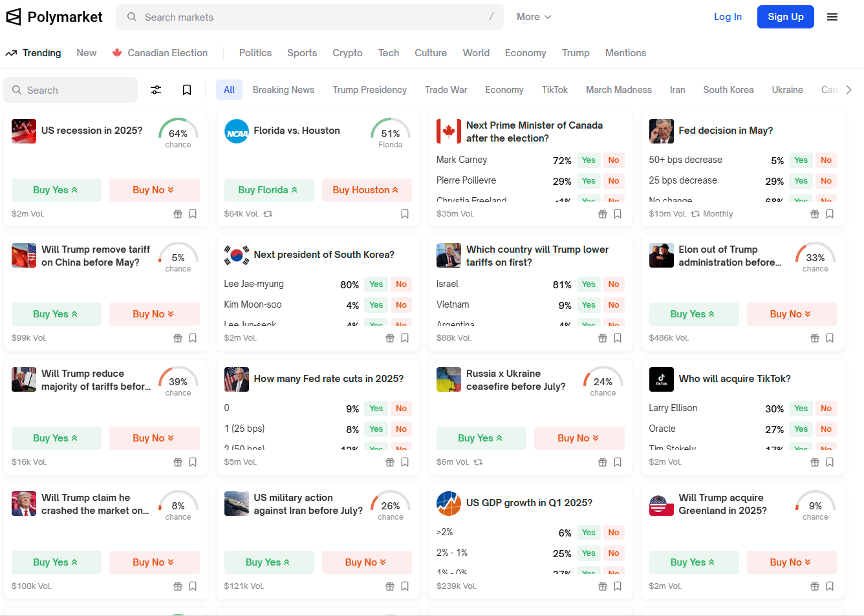Image resolution: width=864 pixels, height=616 pixels.
Task: Gift icon on Trump reduce majority of tariffs card
Action: (x=178, y=462)
